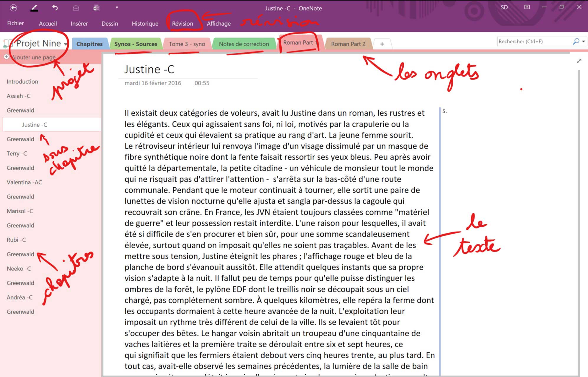Image resolution: width=588 pixels, height=377 pixels.
Task: Click the ribbon display options icon
Action: pyautogui.click(x=527, y=7)
